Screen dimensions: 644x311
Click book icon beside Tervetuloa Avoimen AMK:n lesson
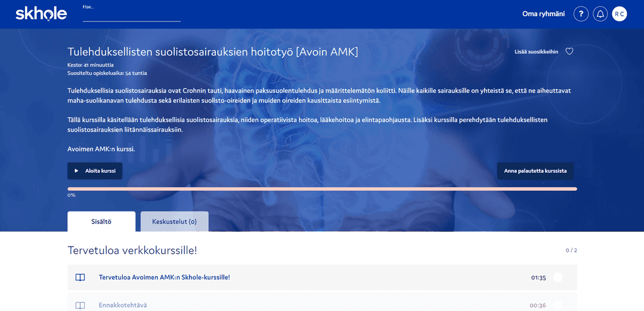80,278
